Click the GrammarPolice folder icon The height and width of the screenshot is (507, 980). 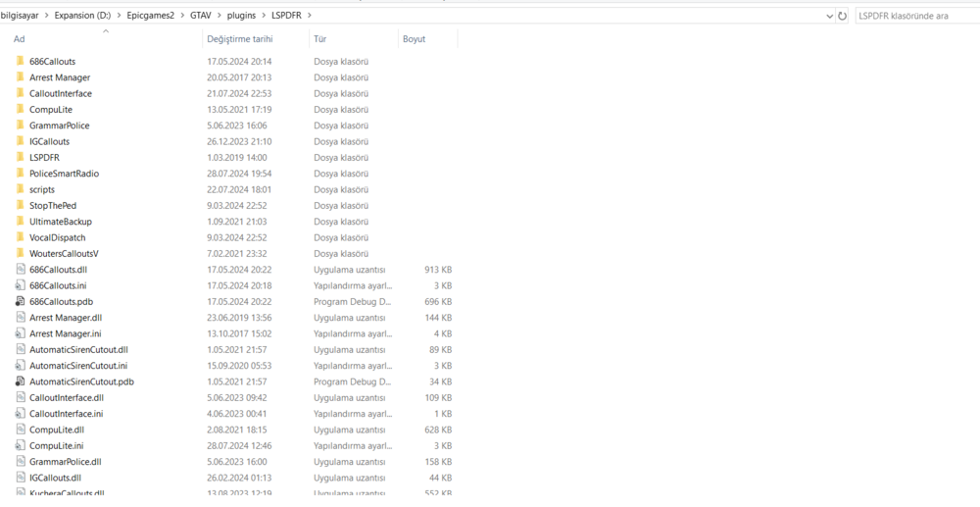pos(20,125)
